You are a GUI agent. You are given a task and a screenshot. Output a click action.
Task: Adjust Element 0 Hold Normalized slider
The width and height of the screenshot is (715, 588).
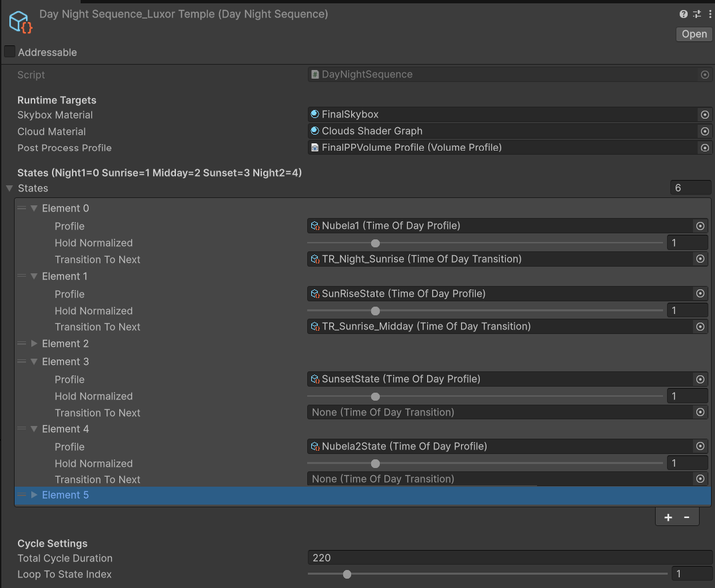(x=375, y=243)
